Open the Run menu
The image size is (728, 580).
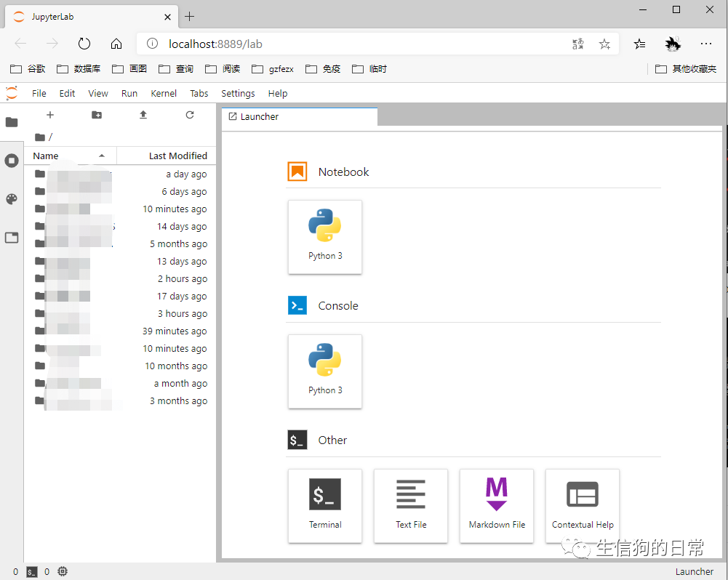pyautogui.click(x=129, y=93)
